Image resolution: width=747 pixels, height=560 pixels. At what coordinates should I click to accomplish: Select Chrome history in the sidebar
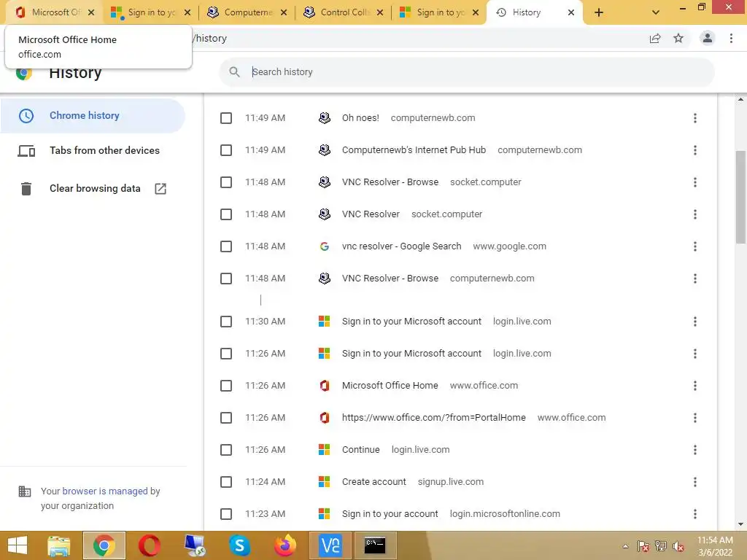point(93,116)
